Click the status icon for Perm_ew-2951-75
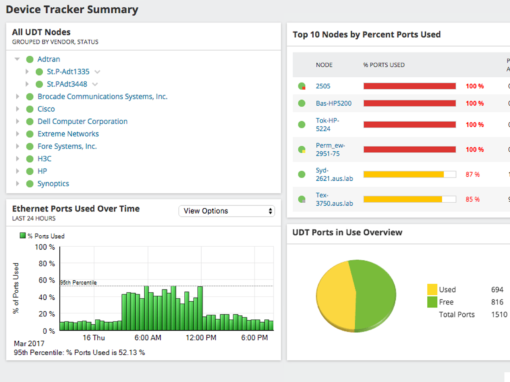The image size is (510, 382). click(302, 149)
